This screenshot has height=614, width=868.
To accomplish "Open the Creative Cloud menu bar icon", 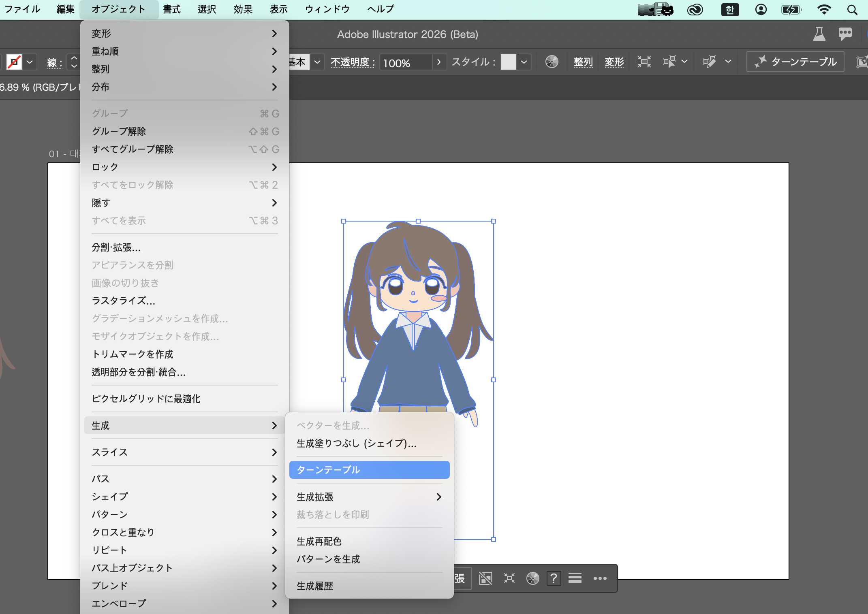I will pyautogui.click(x=695, y=9).
